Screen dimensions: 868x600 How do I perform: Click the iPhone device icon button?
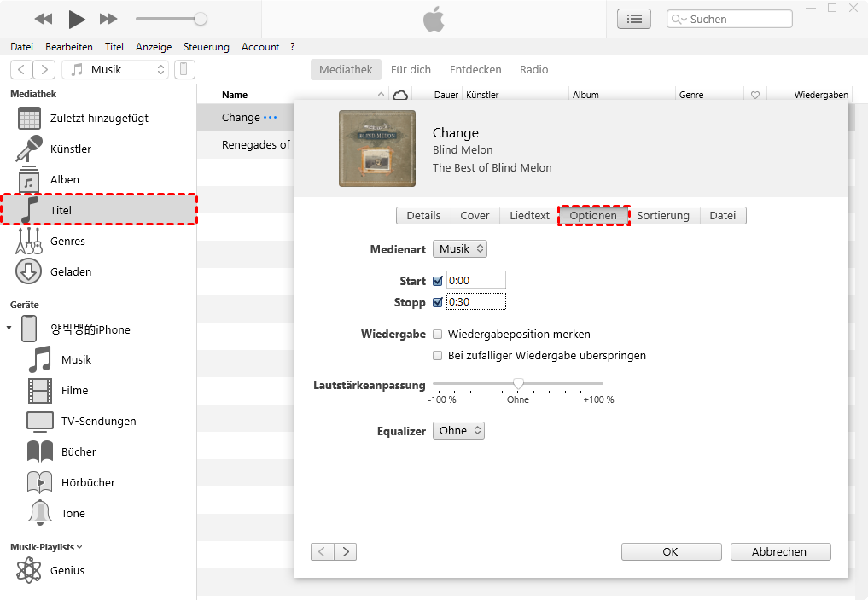click(x=184, y=70)
